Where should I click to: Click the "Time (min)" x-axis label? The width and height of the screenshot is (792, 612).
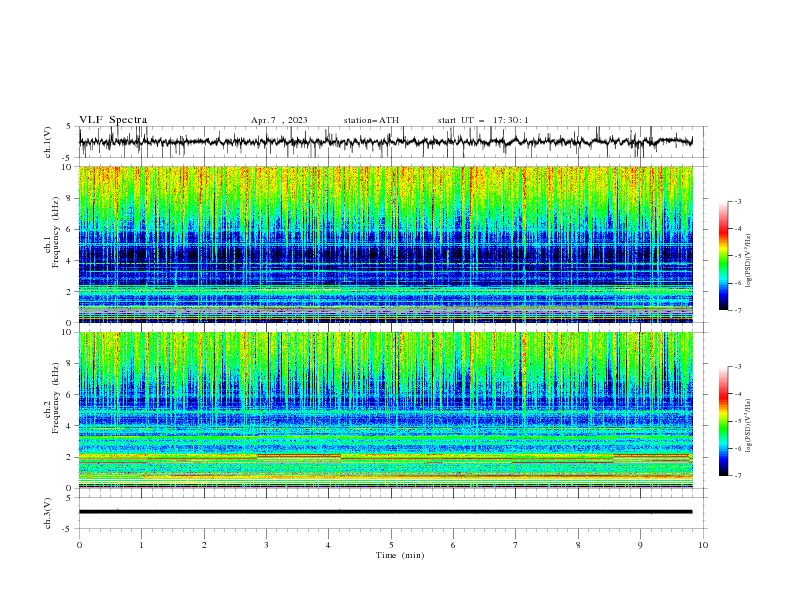(x=400, y=555)
